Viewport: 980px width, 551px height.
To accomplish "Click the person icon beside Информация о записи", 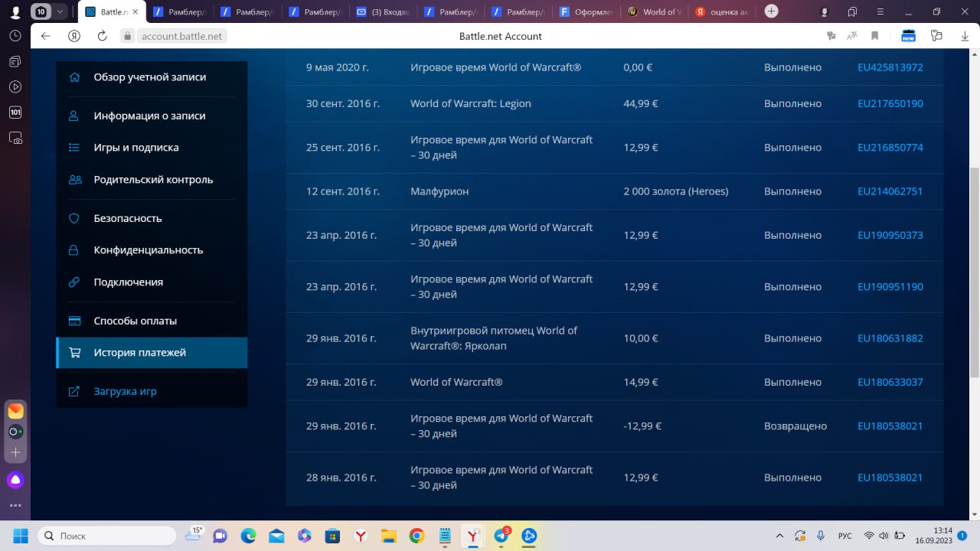I will 74,116.
